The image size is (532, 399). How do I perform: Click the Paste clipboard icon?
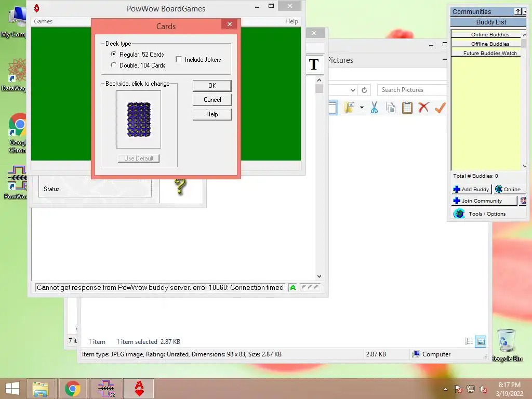[407, 108]
